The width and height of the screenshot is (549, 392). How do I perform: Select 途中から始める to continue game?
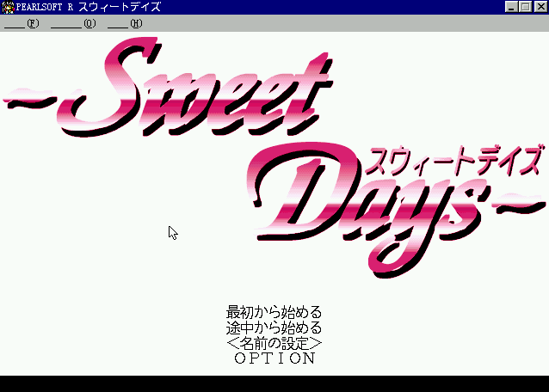tap(274, 328)
